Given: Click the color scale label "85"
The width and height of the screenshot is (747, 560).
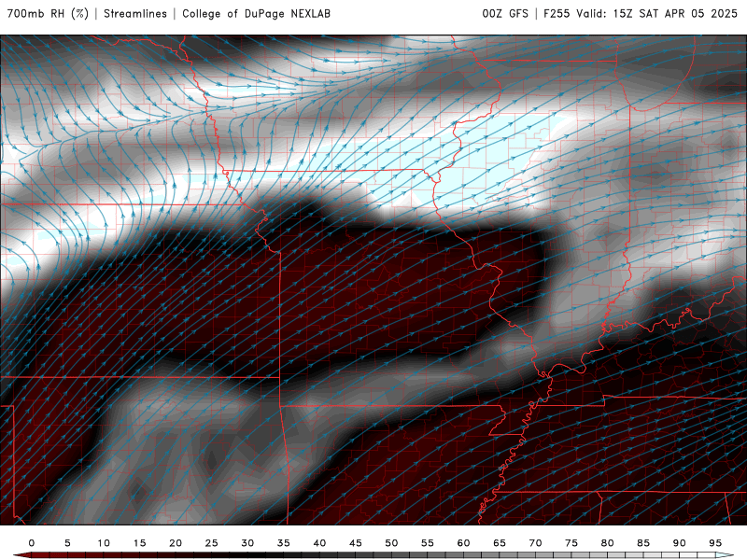Looking at the screenshot, I should pyautogui.click(x=643, y=543).
